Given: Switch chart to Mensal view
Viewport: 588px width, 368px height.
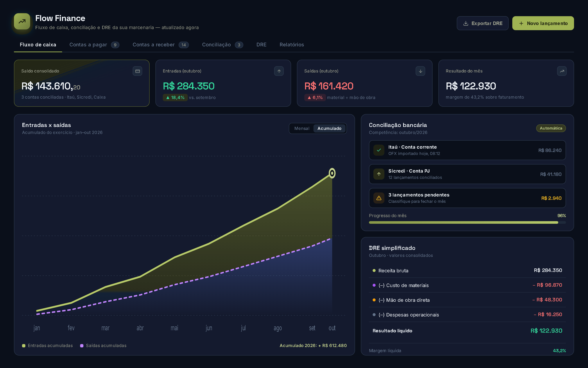Looking at the screenshot, I should 302,128.
